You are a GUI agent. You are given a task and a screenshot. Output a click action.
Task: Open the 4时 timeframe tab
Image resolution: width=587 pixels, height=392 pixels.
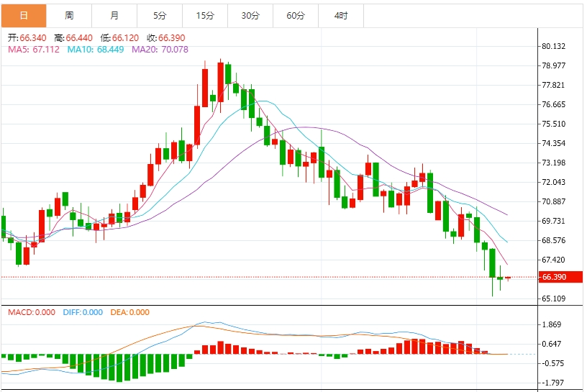[341, 16]
